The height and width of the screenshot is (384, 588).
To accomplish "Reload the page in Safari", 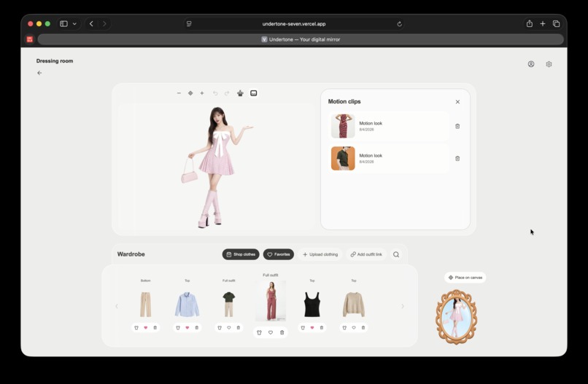I will click(399, 24).
